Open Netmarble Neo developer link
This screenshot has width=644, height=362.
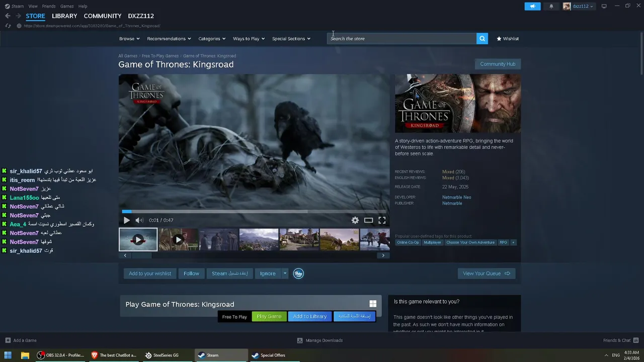point(456,197)
